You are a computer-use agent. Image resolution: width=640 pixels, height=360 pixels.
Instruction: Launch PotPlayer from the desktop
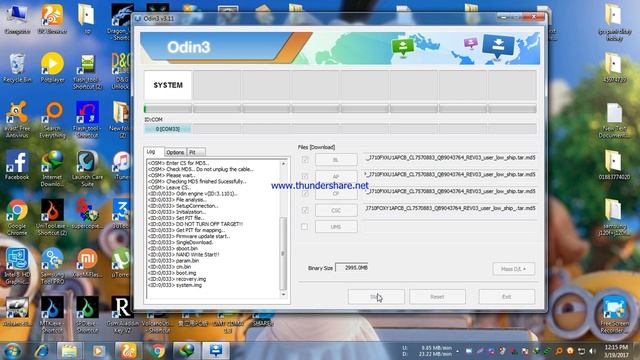[x=52, y=68]
